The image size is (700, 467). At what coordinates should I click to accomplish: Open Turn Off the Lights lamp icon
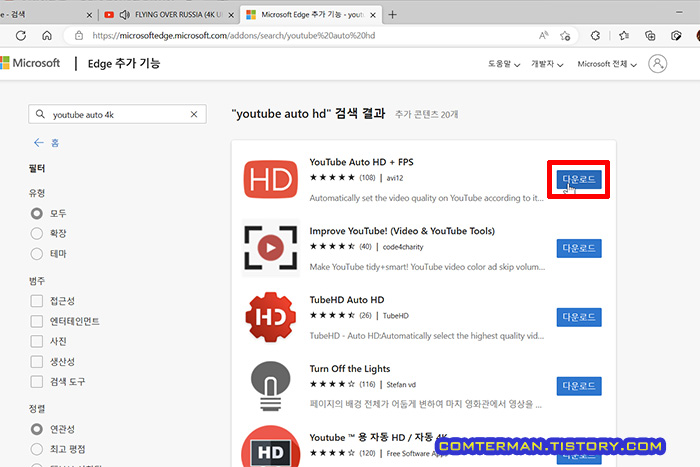(x=271, y=386)
